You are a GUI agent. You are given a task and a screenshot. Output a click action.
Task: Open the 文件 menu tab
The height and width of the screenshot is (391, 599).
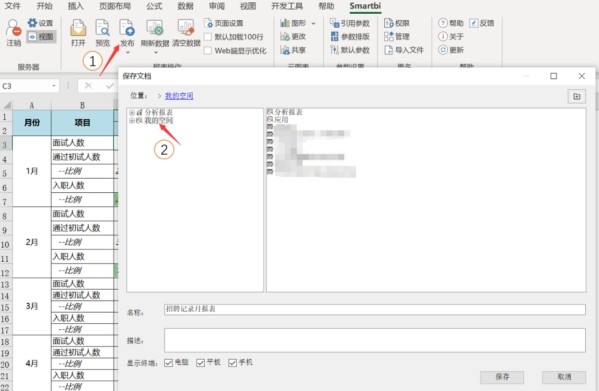12,6
